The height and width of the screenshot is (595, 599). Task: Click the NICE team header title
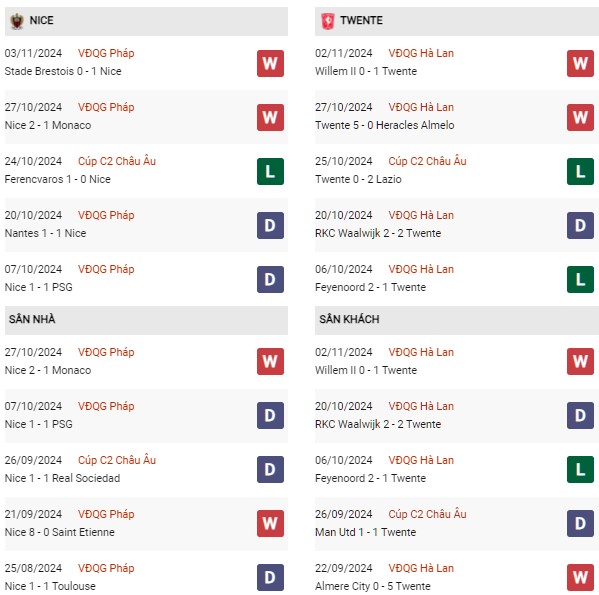click(x=42, y=20)
